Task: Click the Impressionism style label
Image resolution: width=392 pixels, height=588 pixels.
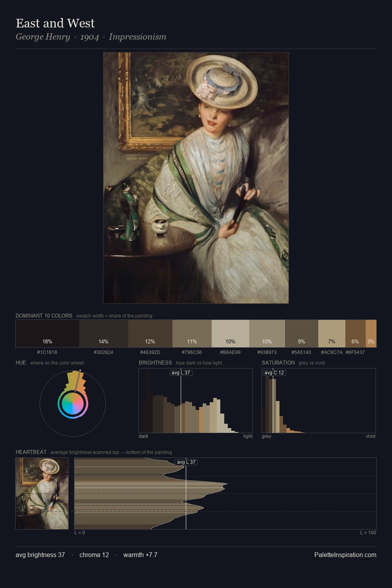Action: tap(138, 37)
